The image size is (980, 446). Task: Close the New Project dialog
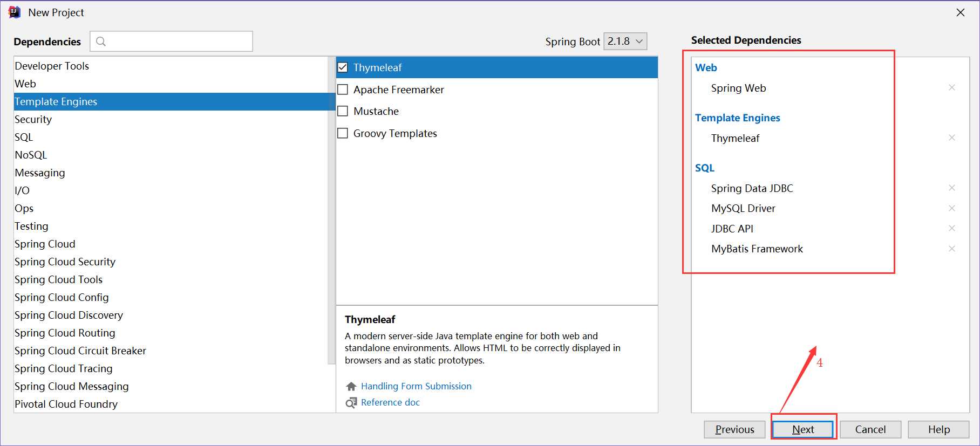coord(961,12)
